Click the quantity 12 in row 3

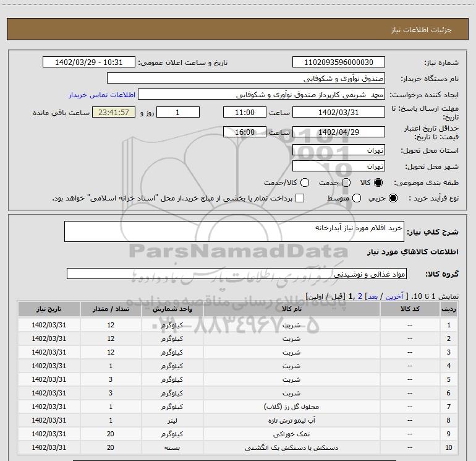111,352
